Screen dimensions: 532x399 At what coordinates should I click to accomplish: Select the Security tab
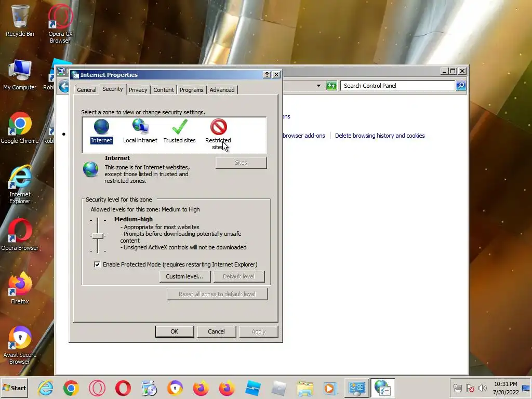[113, 89]
